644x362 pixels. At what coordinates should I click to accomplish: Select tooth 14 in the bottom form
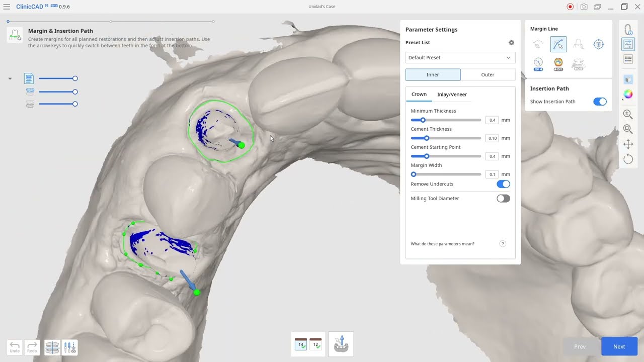click(x=301, y=344)
